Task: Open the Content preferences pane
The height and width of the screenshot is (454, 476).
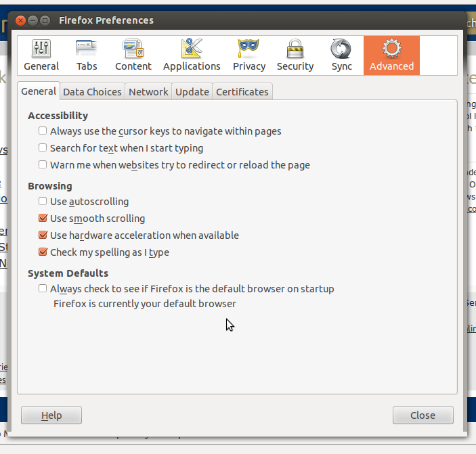Action: [133, 55]
